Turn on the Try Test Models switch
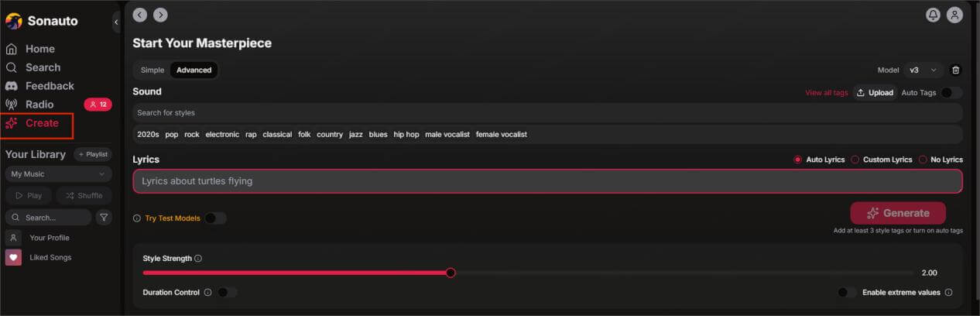The width and height of the screenshot is (980, 316). point(214,218)
